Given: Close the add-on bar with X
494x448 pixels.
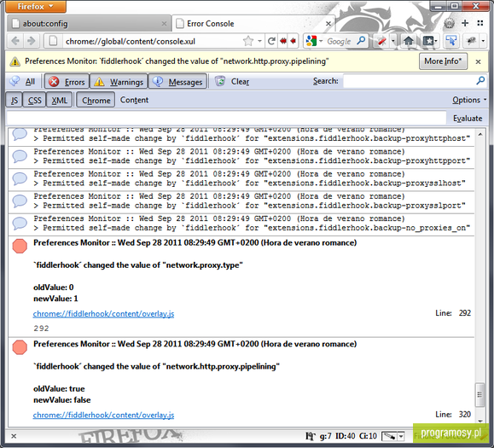Looking at the screenshot, I should click(x=14, y=436).
